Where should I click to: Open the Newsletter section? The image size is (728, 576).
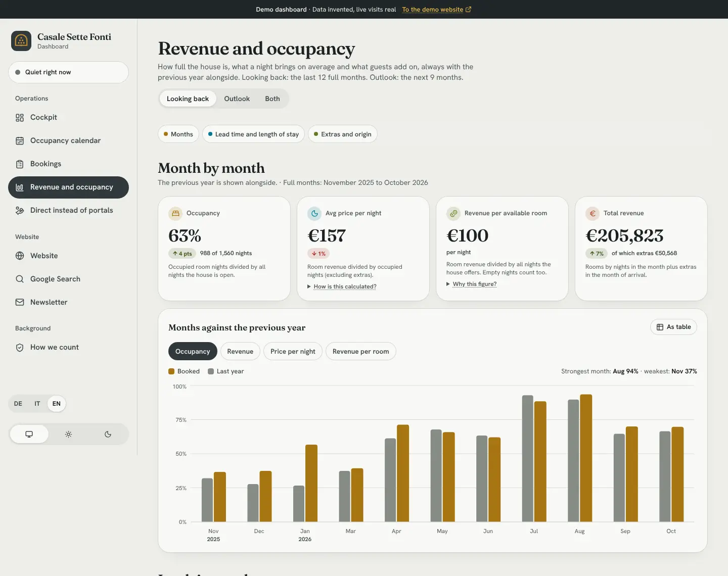[x=68, y=302]
